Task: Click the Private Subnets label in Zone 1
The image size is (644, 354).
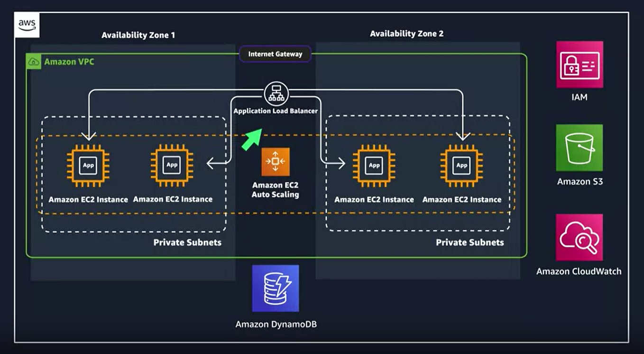Action: point(187,242)
